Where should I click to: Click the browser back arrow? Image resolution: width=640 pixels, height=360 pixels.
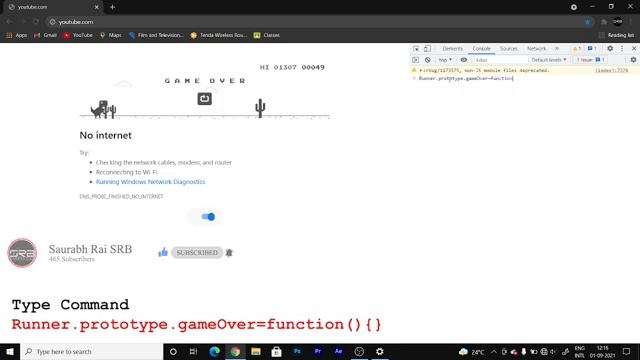point(9,22)
